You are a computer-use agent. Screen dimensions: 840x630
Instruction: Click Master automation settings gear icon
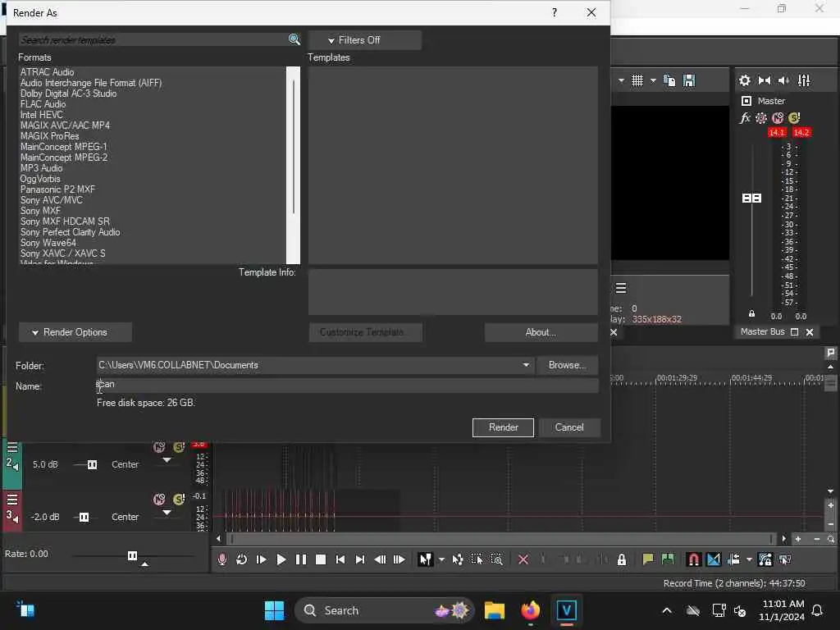(x=760, y=118)
